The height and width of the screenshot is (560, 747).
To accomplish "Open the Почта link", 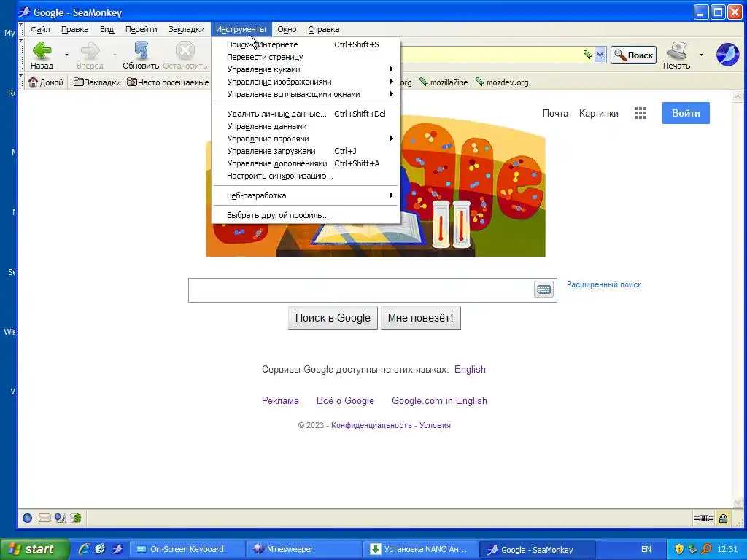I will pos(555,113).
